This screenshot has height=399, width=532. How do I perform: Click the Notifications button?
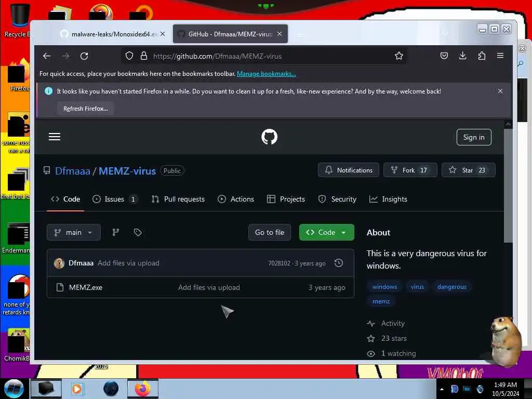[x=349, y=170]
